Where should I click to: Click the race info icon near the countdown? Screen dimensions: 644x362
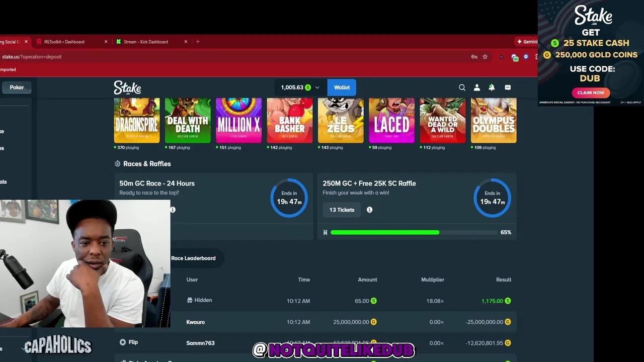(172, 210)
